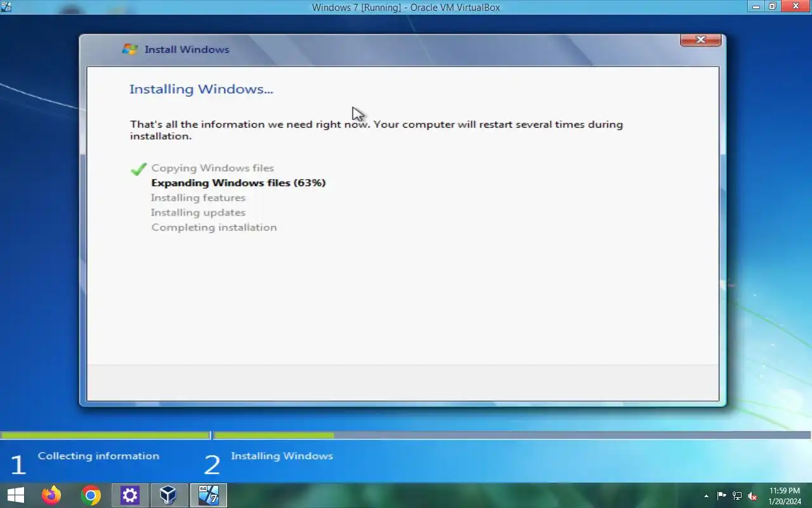Close the Oracle VM VirtualBox window
Screen dimensions: 812x508
(x=796, y=6)
